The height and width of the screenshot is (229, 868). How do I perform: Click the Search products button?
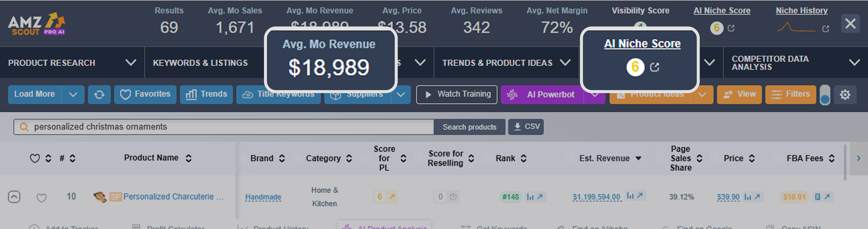click(469, 127)
